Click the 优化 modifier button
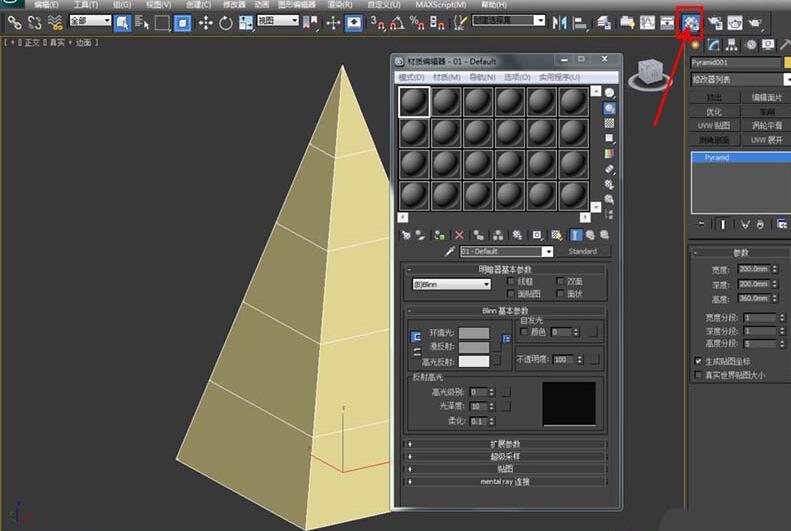 pos(714,111)
